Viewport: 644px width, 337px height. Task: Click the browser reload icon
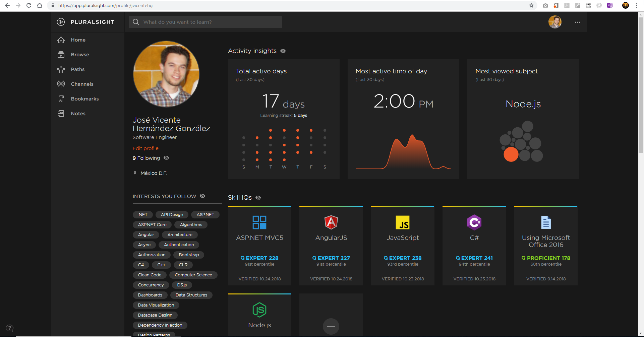click(29, 5)
